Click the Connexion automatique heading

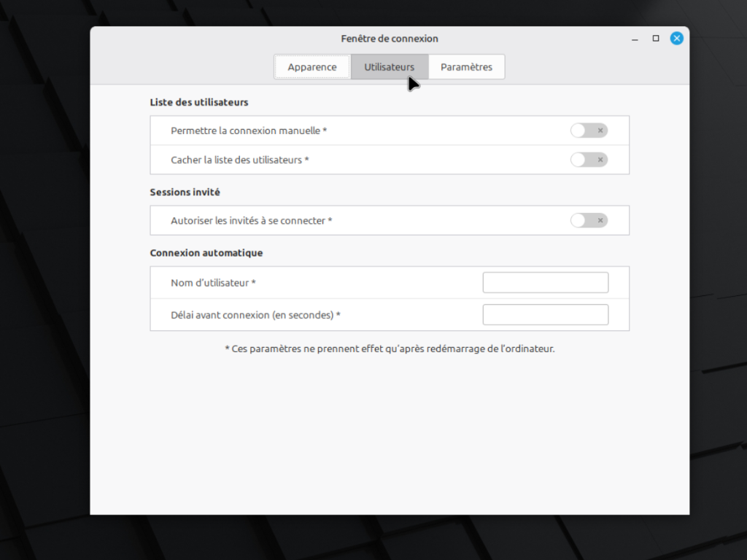click(206, 253)
